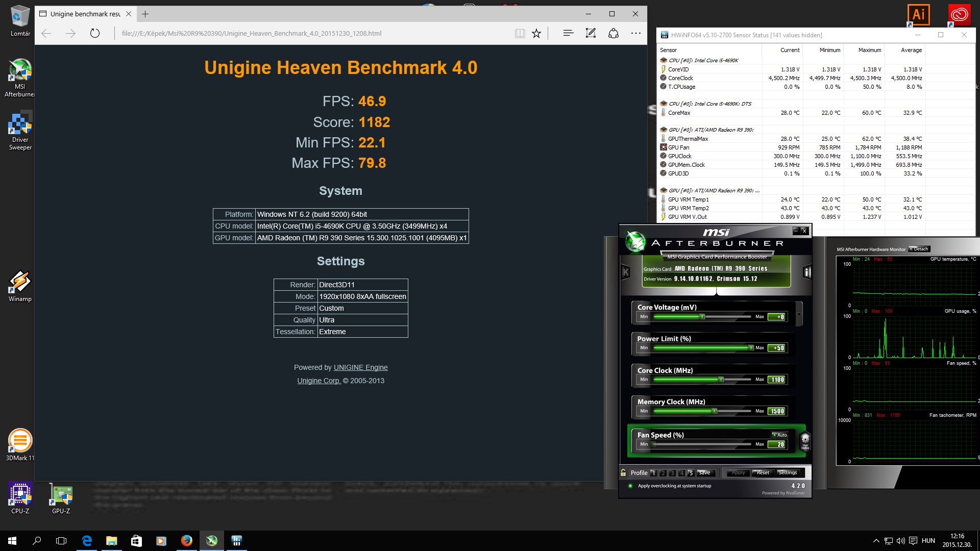Open Afterburner information i button
Image resolution: width=980 pixels, height=551 pixels.
pos(807,272)
